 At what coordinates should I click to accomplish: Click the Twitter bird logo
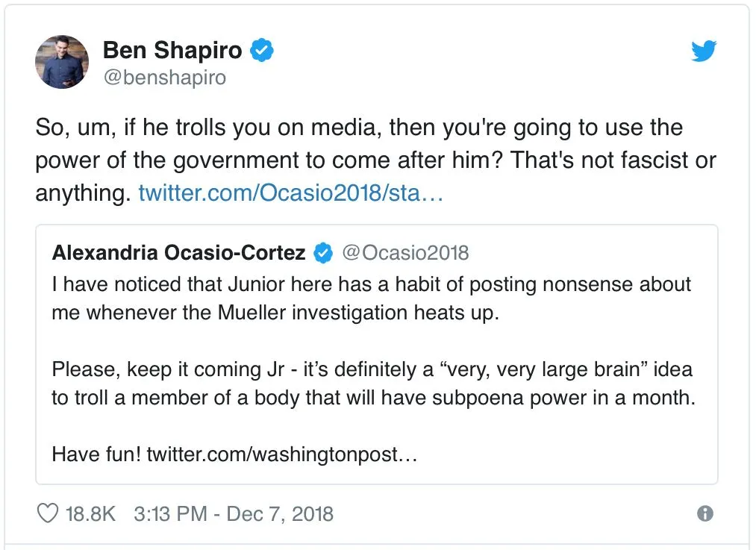703,51
